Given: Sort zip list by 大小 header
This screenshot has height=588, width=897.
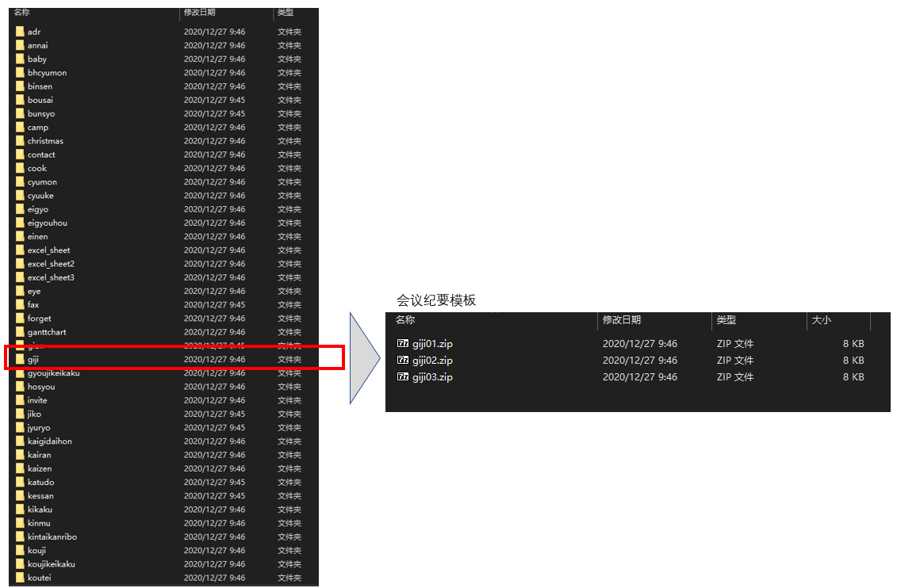Looking at the screenshot, I should tap(821, 320).
